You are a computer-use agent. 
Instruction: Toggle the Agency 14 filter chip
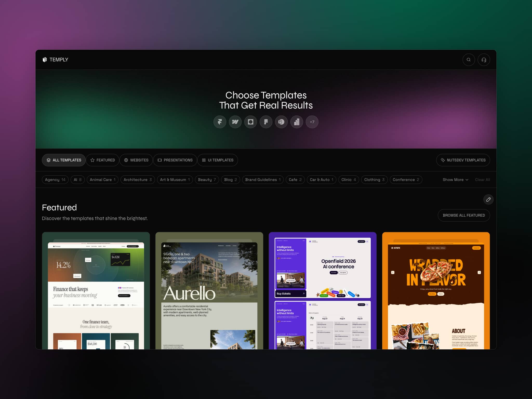click(x=55, y=180)
